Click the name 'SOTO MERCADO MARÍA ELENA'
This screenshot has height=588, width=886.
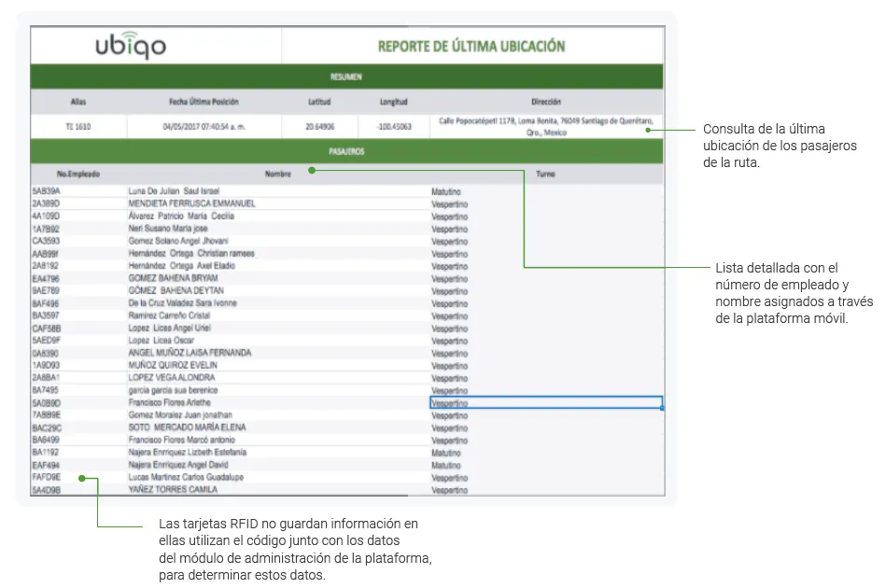187,427
